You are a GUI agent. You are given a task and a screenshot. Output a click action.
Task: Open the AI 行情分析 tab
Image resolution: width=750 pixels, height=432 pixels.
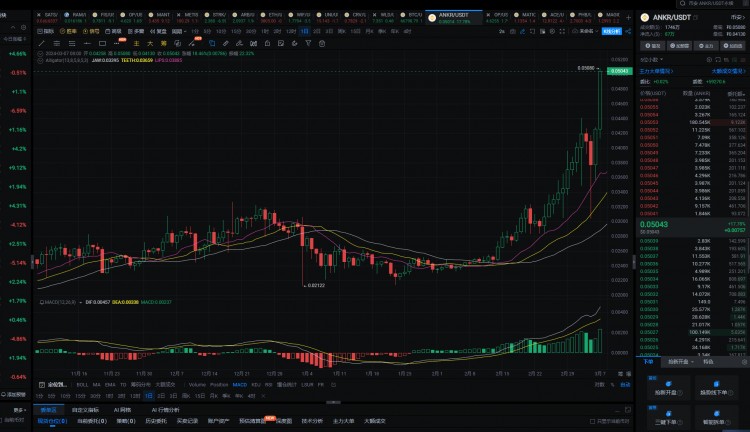coord(165,410)
